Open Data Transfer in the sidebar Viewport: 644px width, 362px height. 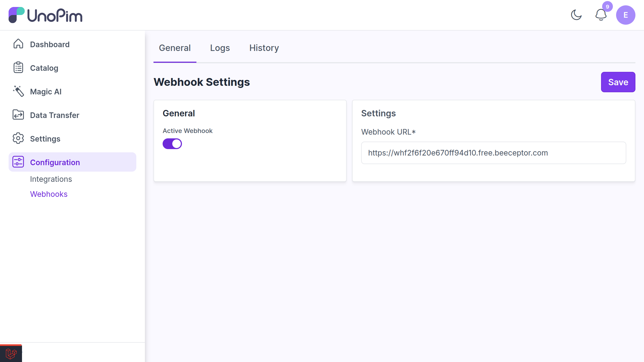point(72,115)
